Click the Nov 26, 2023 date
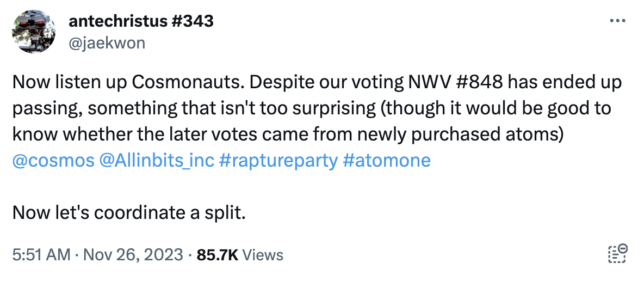This screenshot has width=644, height=281. click(132, 254)
